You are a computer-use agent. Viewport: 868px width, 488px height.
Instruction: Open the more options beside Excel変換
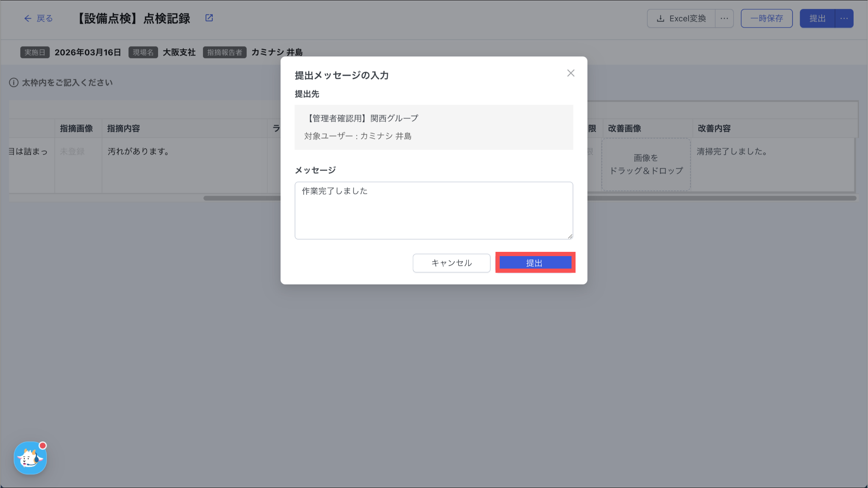point(724,19)
